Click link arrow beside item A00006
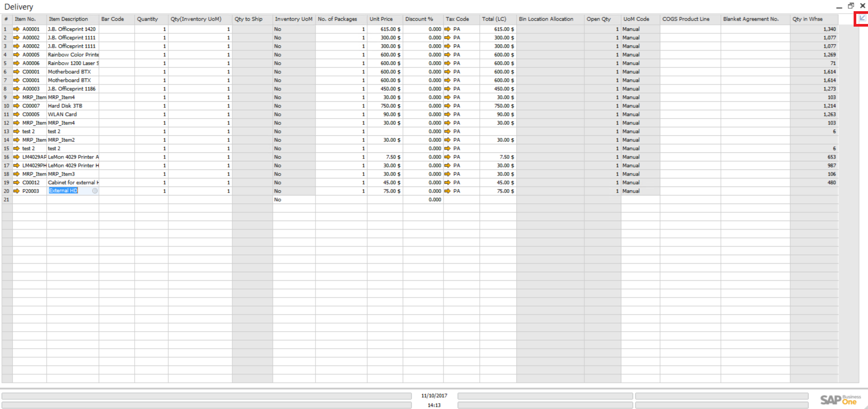The width and height of the screenshot is (868, 409). click(17, 63)
